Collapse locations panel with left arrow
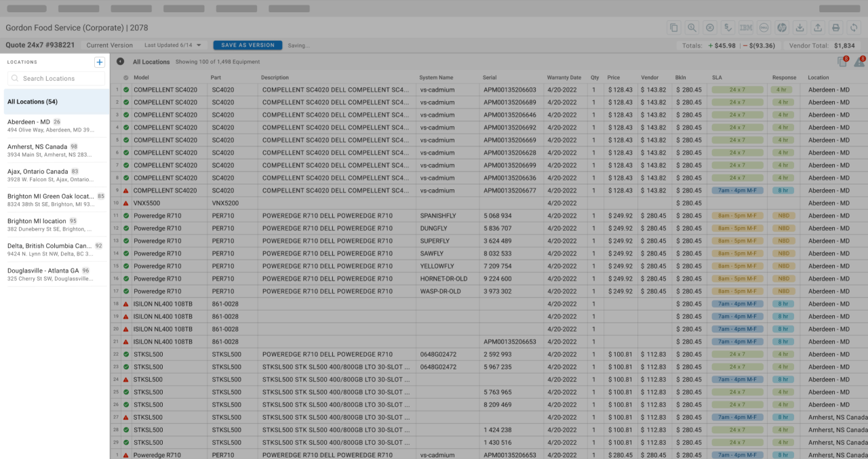This screenshot has width=868, height=459. click(120, 62)
